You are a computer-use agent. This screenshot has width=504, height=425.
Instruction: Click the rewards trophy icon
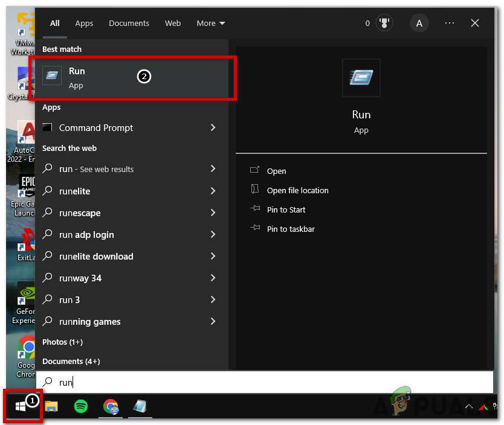pyautogui.click(x=384, y=23)
